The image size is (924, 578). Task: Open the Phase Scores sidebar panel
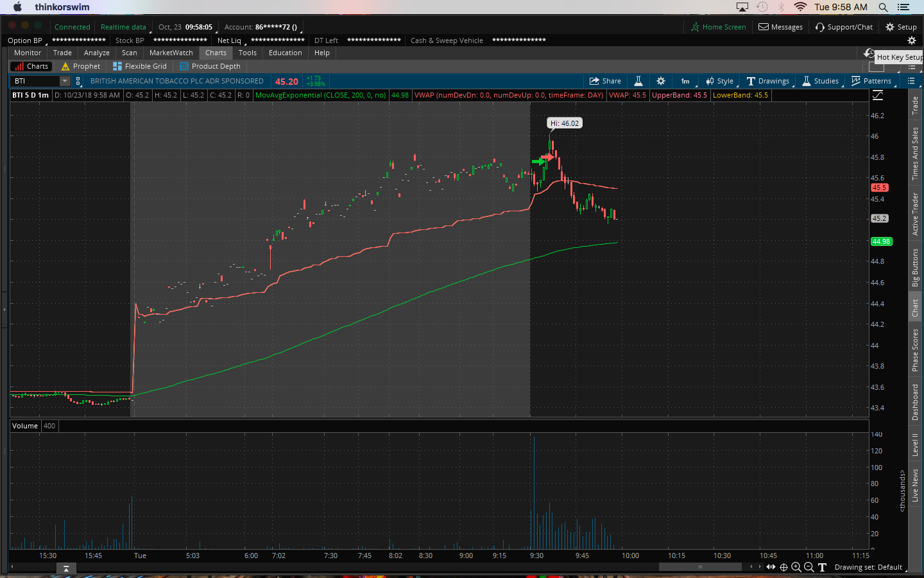point(916,349)
